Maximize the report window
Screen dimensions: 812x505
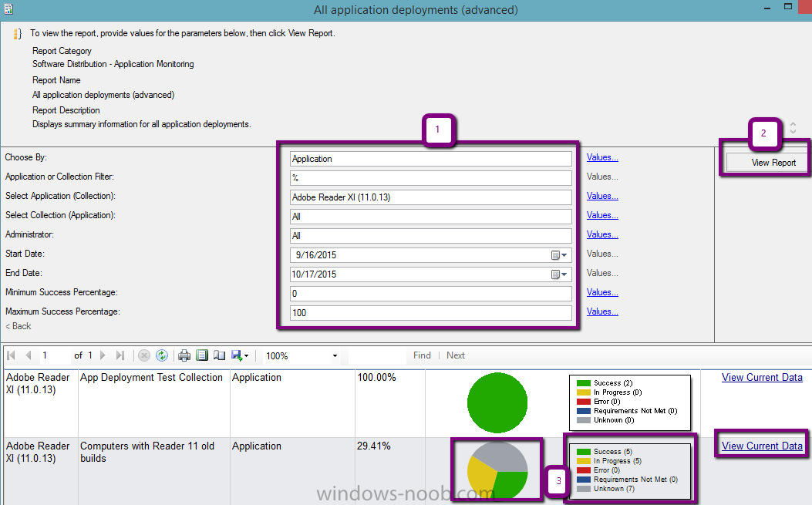(787, 7)
